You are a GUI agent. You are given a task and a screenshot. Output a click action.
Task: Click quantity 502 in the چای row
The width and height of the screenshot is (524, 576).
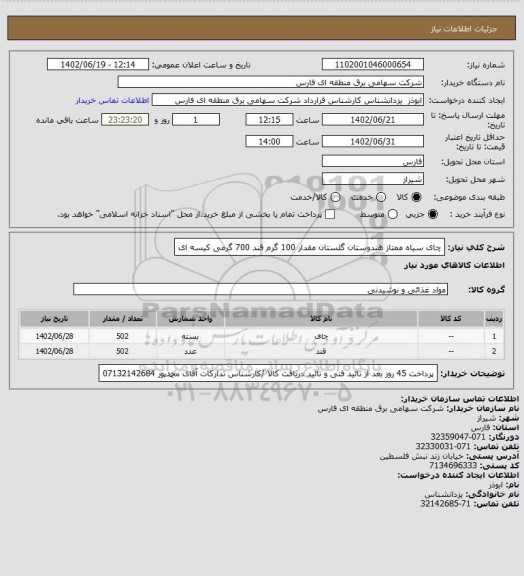123,336
